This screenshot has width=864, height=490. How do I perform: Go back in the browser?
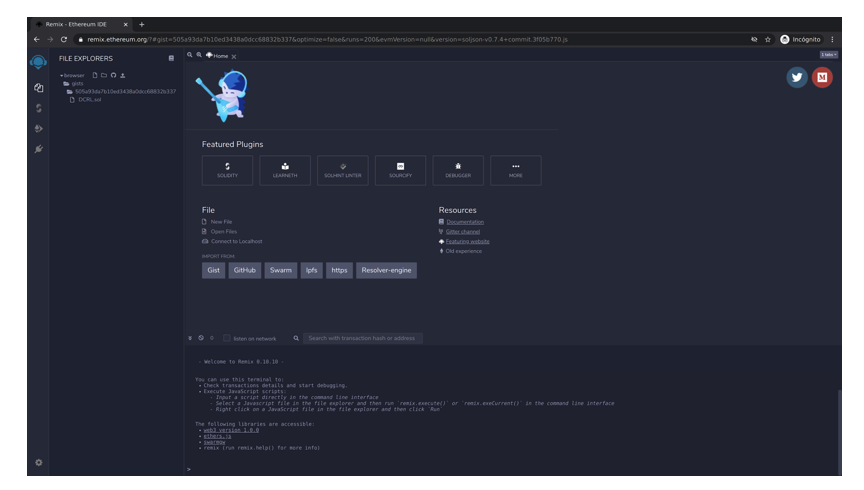click(36, 39)
